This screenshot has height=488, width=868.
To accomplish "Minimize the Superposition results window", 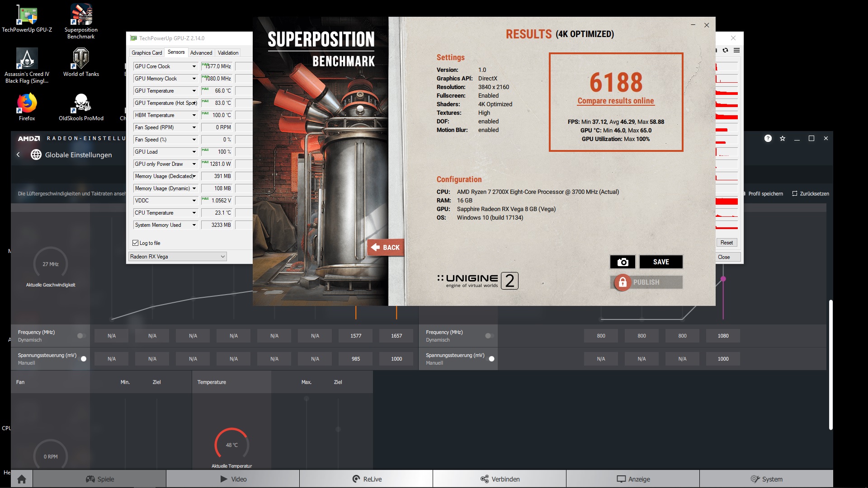I will coord(693,25).
